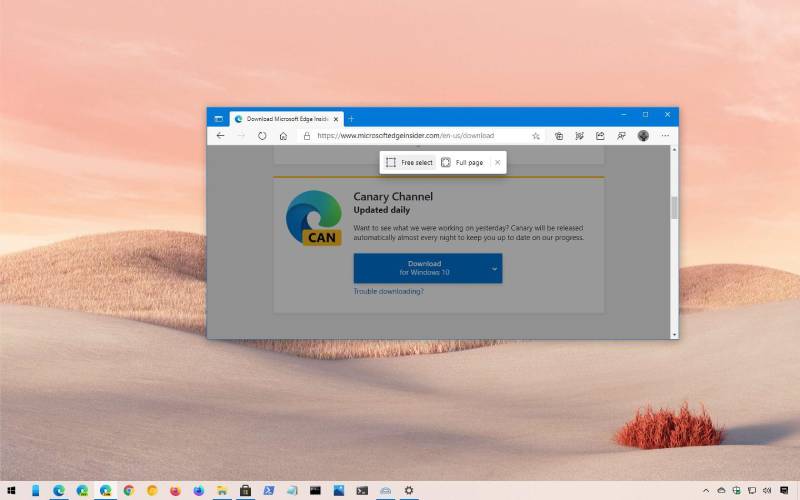Choose the Full page capture option
800x500 pixels.
(462, 162)
